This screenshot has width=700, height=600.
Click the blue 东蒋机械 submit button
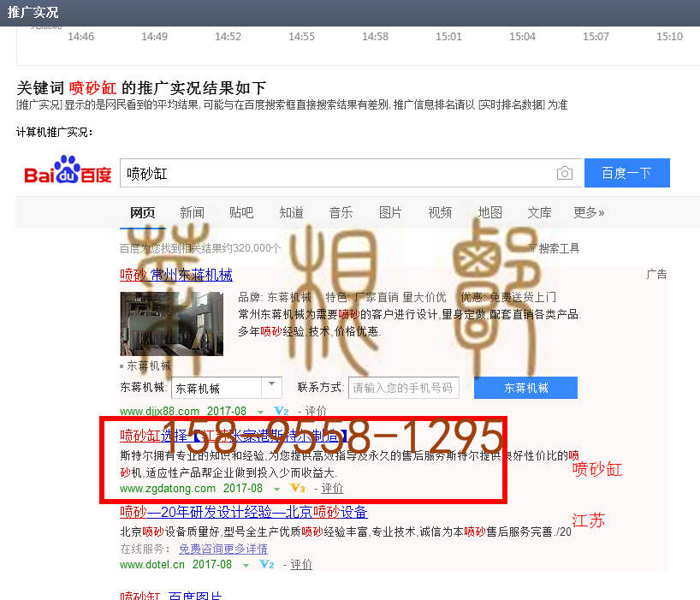(x=525, y=388)
